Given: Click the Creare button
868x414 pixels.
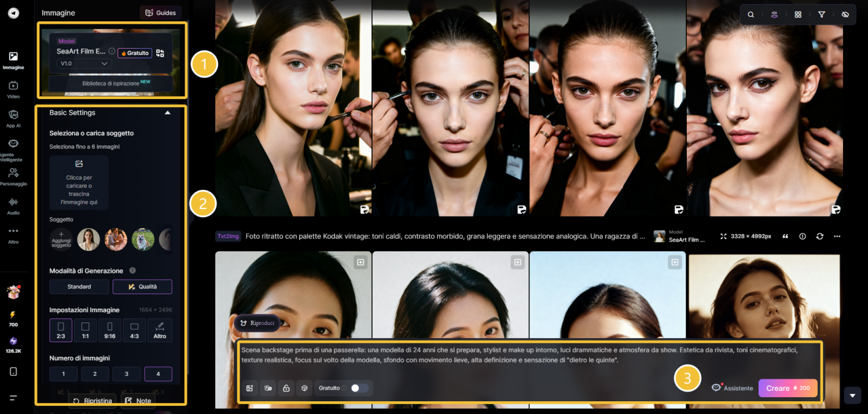Looking at the screenshot, I should [788, 388].
